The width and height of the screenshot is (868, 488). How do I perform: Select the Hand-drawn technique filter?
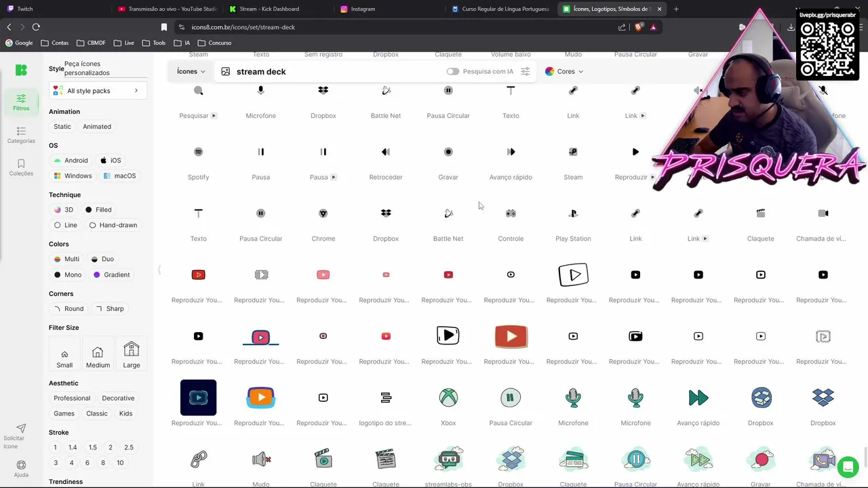click(x=113, y=225)
